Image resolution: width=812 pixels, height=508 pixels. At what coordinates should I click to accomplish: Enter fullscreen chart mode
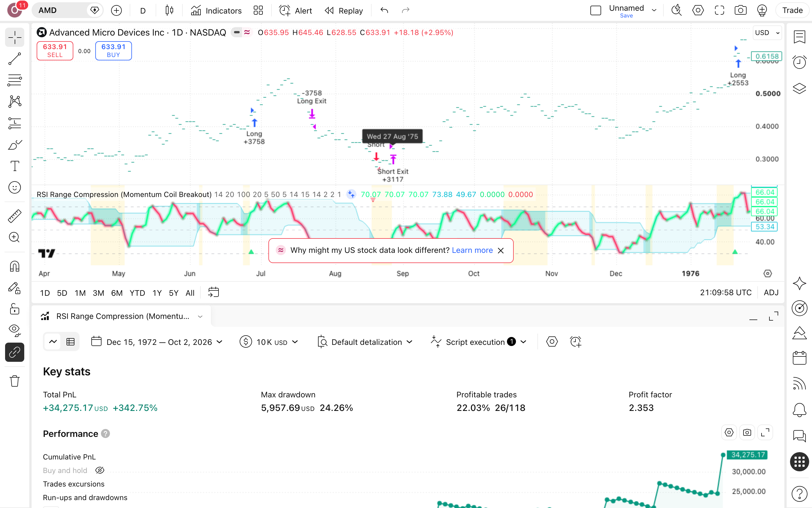(x=719, y=10)
